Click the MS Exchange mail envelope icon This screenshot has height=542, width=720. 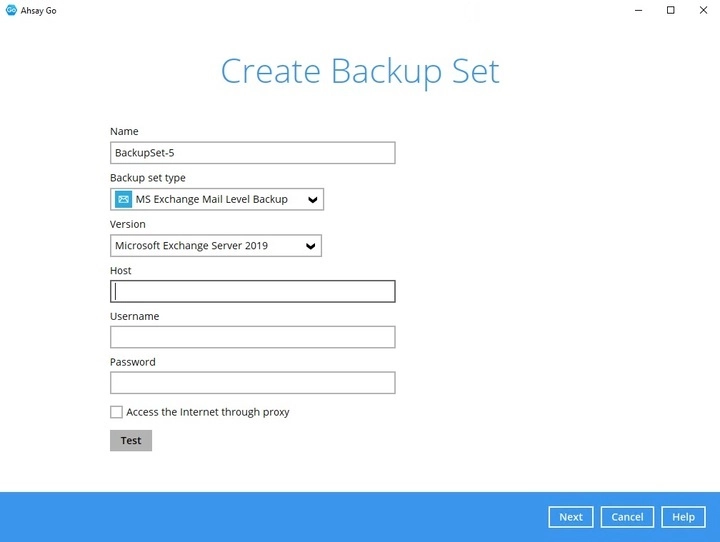coord(123,199)
